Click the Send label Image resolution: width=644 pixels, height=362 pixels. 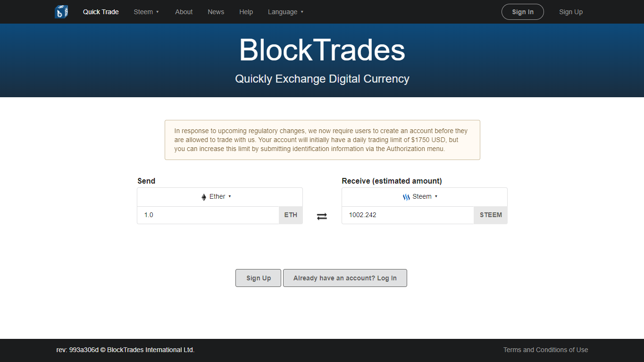146,181
